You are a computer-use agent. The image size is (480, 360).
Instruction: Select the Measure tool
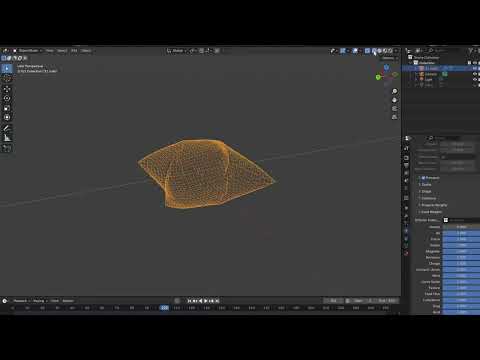point(7,138)
